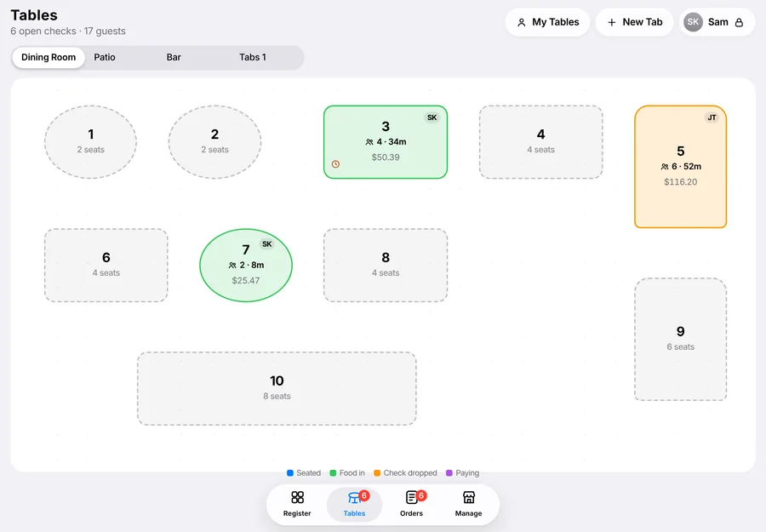Create a New Tab
The height and width of the screenshot is (532, 766).
[x=635, y=22]
